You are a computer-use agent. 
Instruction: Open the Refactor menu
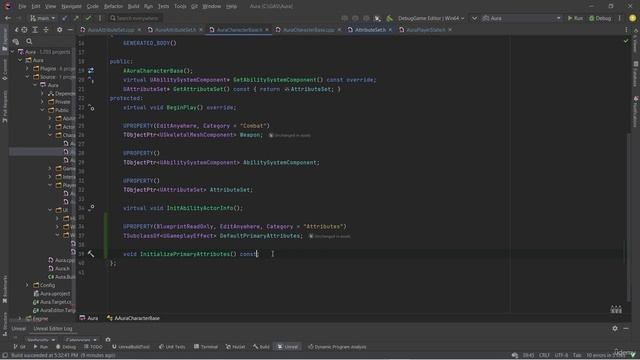coord(113,7)
